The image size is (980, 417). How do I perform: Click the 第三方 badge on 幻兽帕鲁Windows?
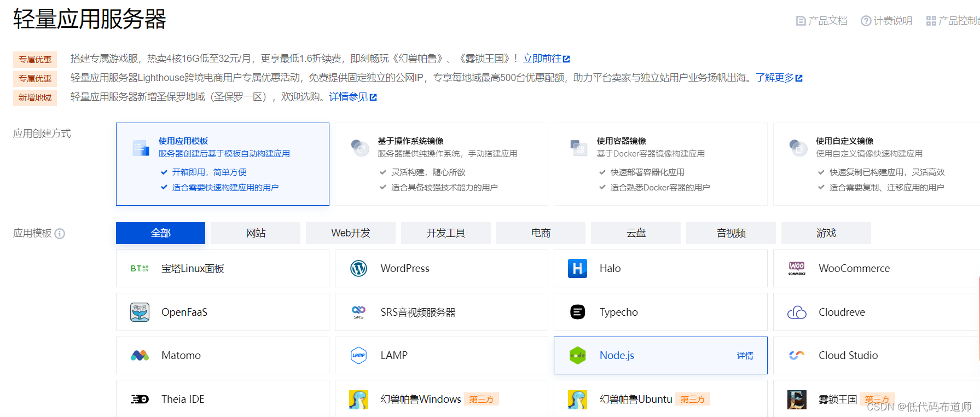click(482, 399)
